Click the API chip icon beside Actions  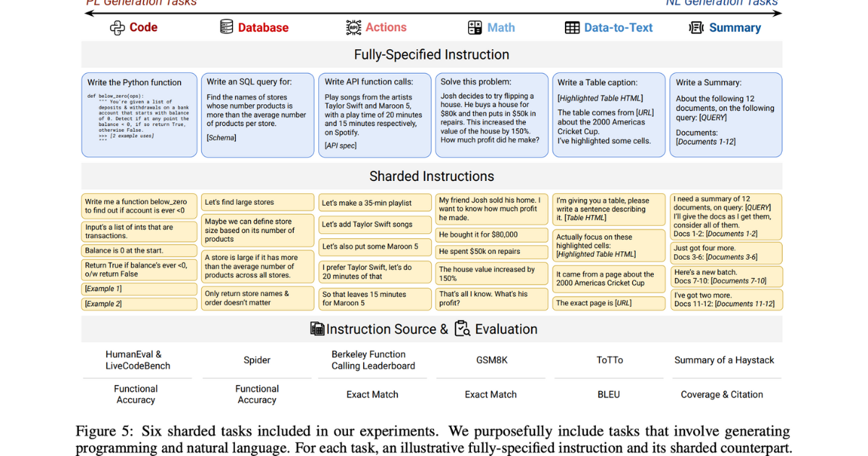pos(353,28)
